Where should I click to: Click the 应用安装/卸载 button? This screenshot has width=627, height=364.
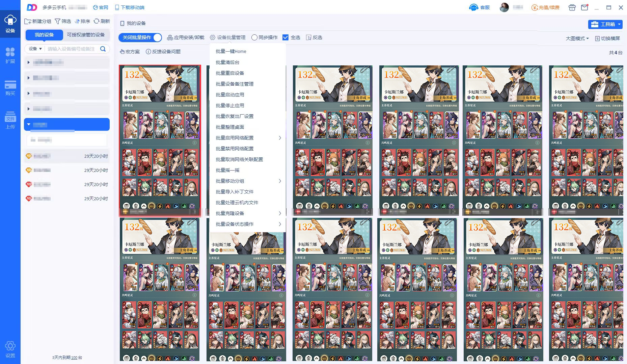186,37
